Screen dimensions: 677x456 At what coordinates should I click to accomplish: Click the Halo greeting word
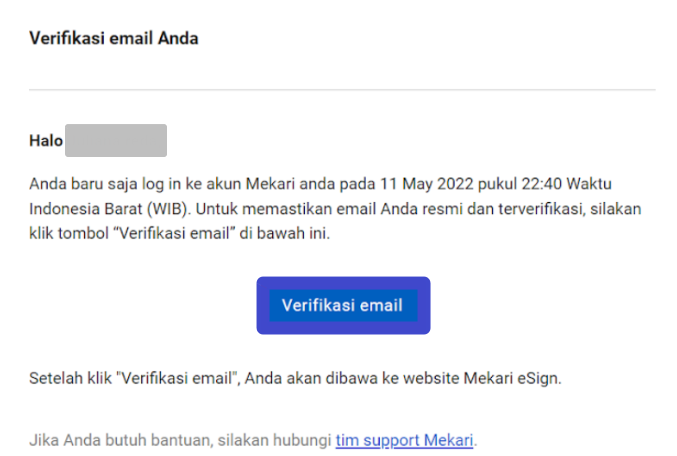(x=46, y=141)
